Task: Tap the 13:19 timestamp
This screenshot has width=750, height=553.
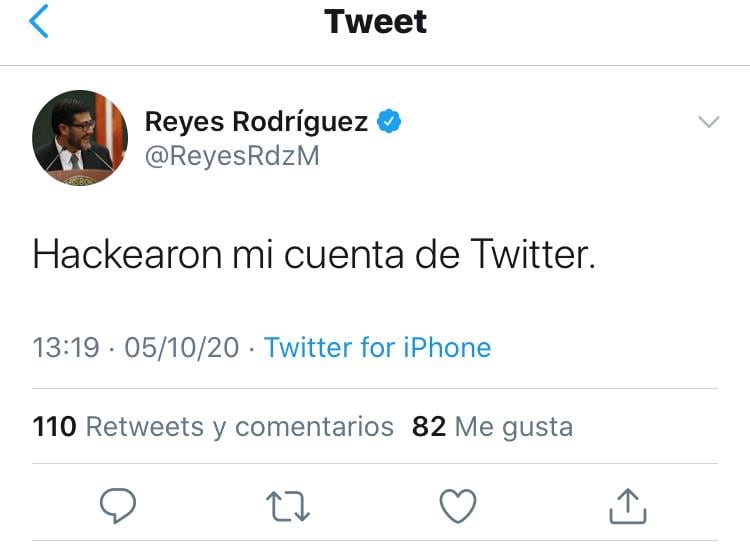Action: (66, 347)
